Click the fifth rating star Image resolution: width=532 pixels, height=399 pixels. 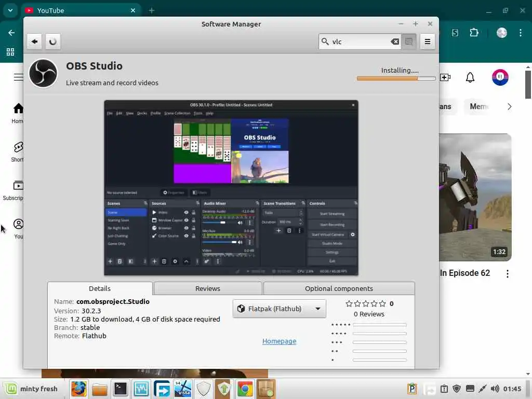pos(382,303)
